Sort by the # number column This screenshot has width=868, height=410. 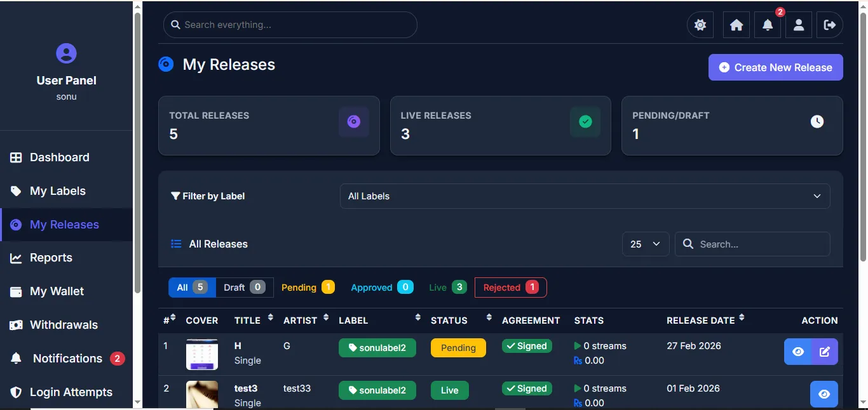(x=173, y=317)
